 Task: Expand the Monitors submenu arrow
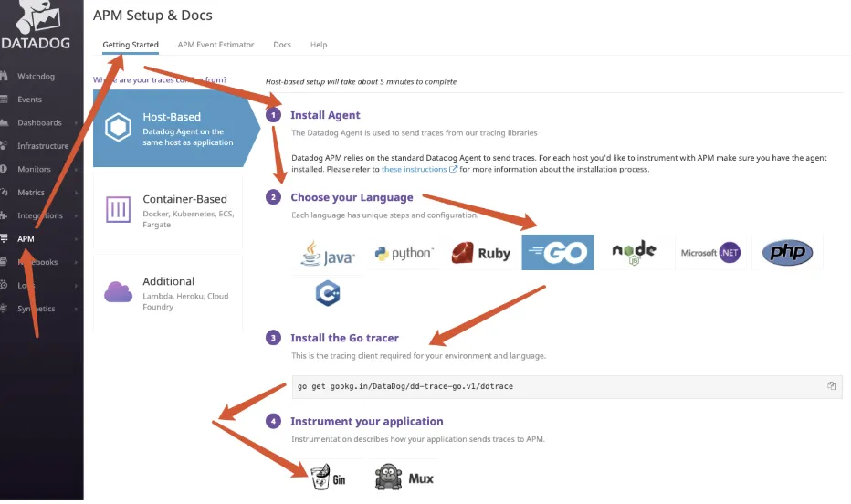76,169
